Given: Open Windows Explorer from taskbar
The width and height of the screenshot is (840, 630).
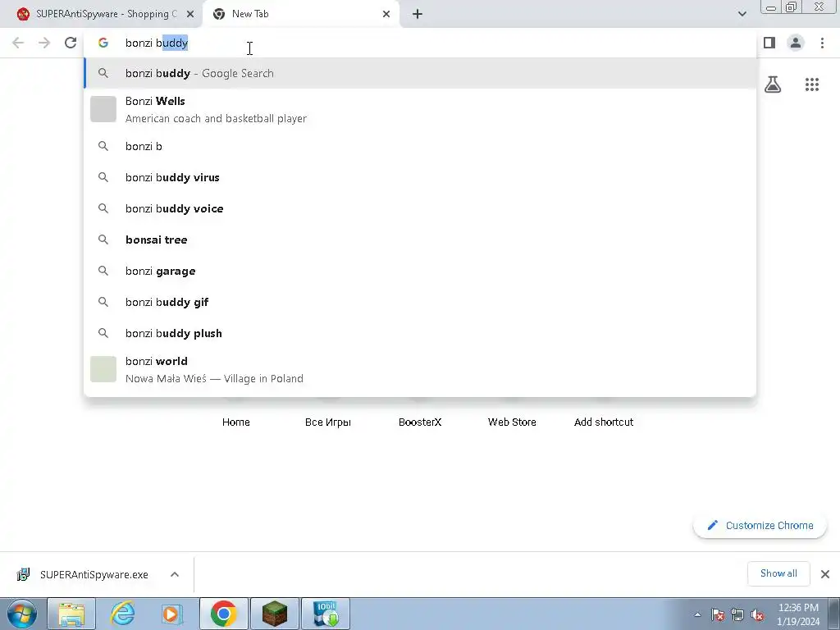Looking at the screenshot, I should tap(71, 614).
